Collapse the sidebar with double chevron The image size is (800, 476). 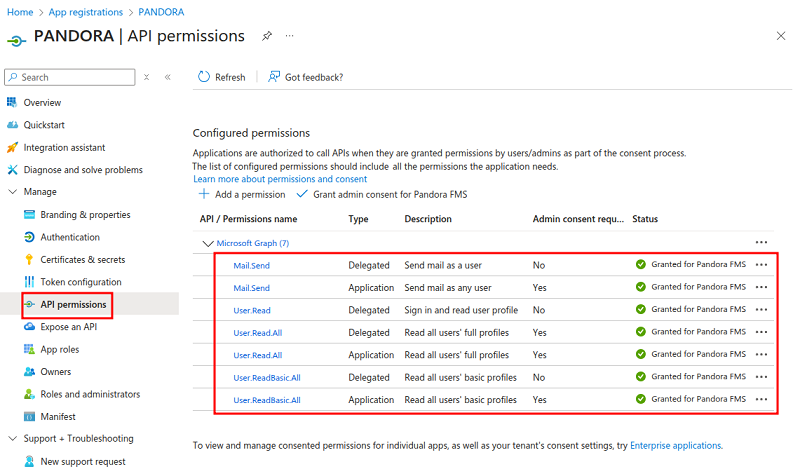coord(167,77)
